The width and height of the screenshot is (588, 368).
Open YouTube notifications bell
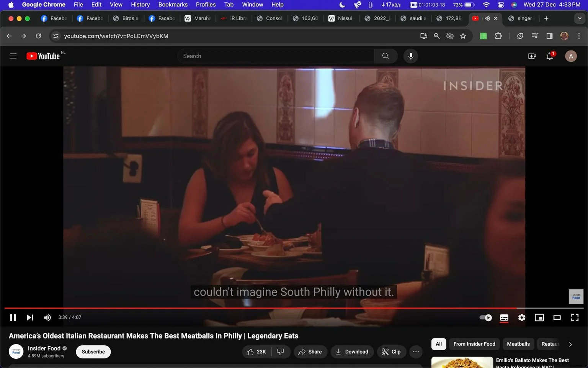click(x=550, y=56)
